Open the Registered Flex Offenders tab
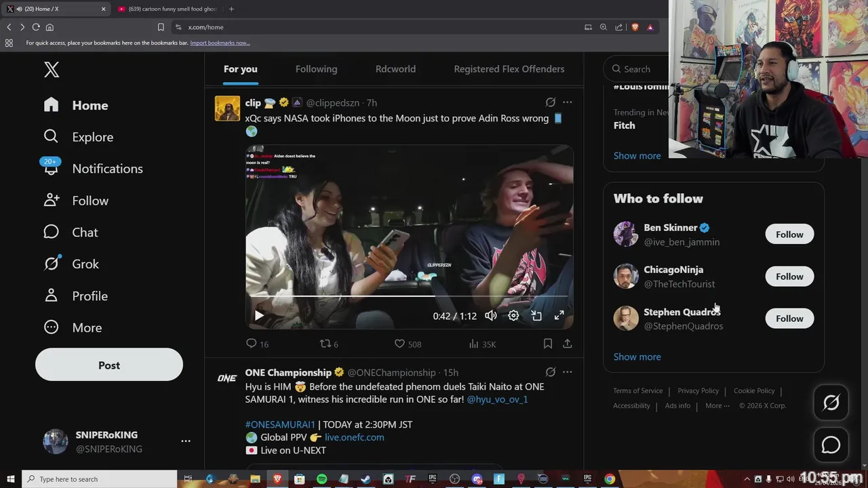Image resolution: width=868 pixels, height=488 pixels. [509, 69]
